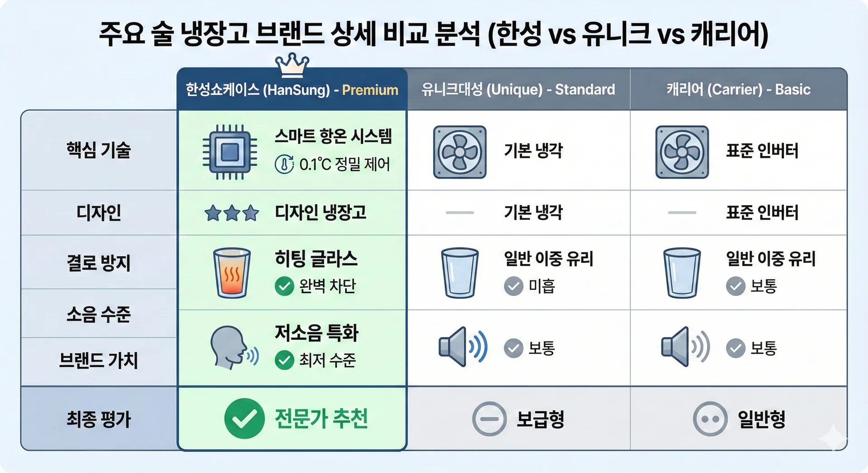
Task: Click the 핵심 기술 row label
Action: click(99, 150)
